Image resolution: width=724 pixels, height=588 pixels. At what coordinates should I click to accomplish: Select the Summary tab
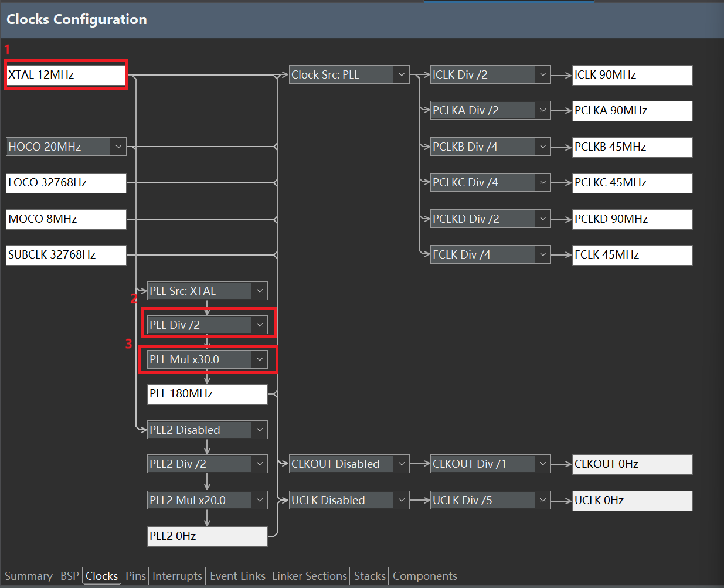pyautogui.click(x=29, y=576)
